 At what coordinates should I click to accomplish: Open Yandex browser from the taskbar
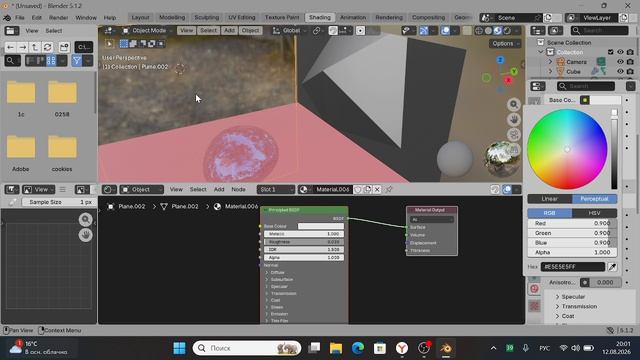click(402, 348)
